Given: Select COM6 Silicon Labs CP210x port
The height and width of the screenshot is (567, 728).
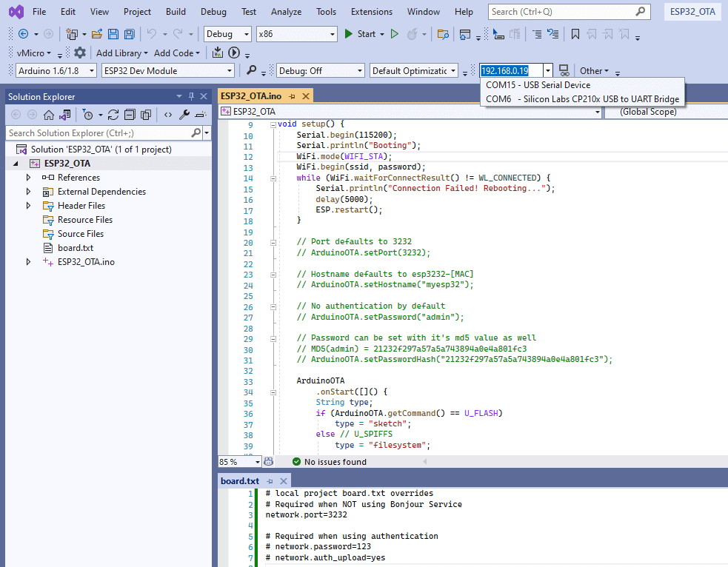Looking at the screenshot, I should point(582,99).
